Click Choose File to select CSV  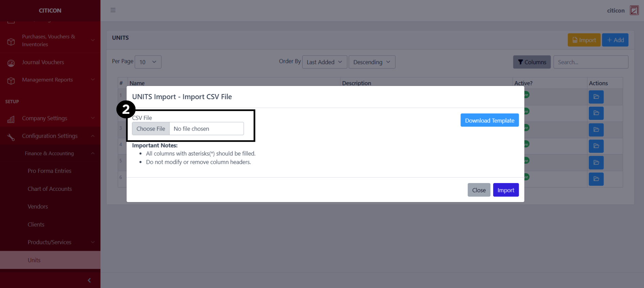151,129
